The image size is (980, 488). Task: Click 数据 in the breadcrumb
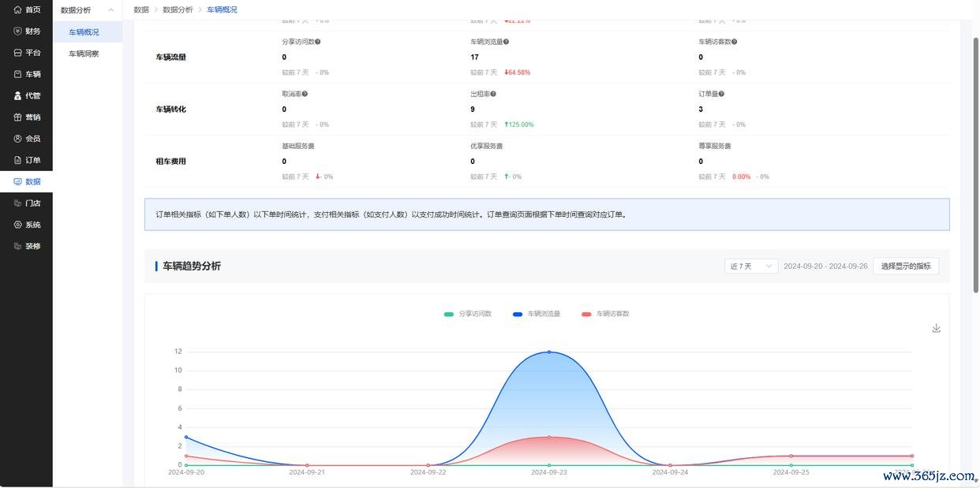(141, 9)
